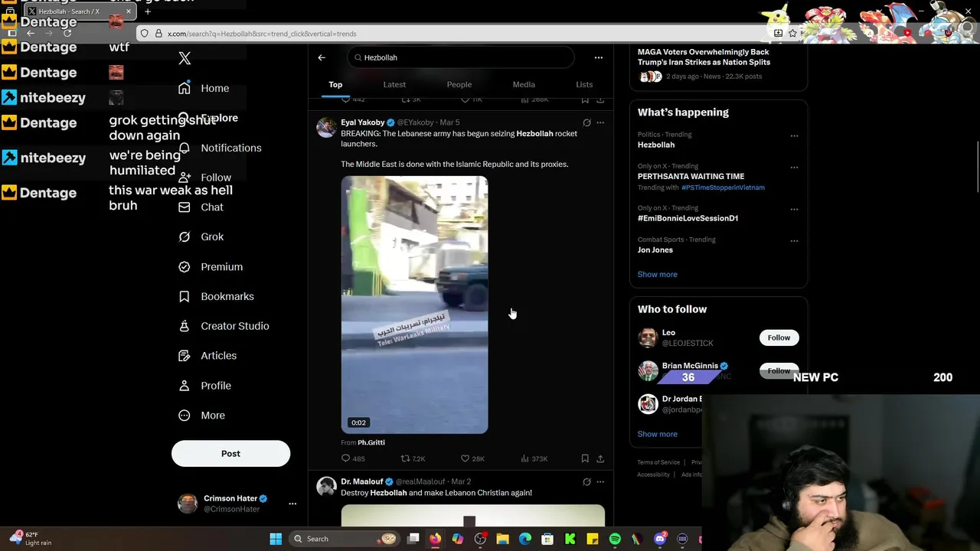Screen dimensions: 980x551
Task: Open Premium in the sidebar
Action: point(211,267)
